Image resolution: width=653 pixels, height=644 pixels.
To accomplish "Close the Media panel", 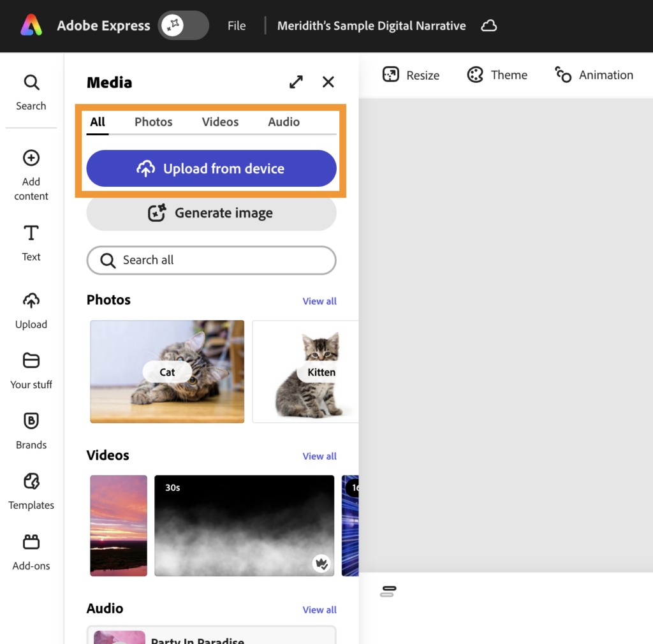I will [x=328, y=82].
